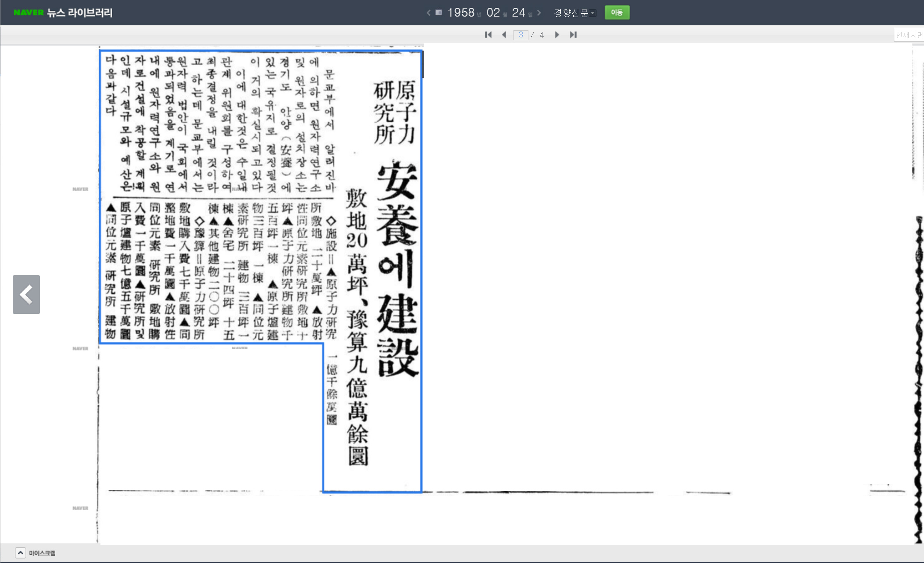924x563 pixels.
Task: Select the month 02 in date selector
Action: click(x=493, y=13)
